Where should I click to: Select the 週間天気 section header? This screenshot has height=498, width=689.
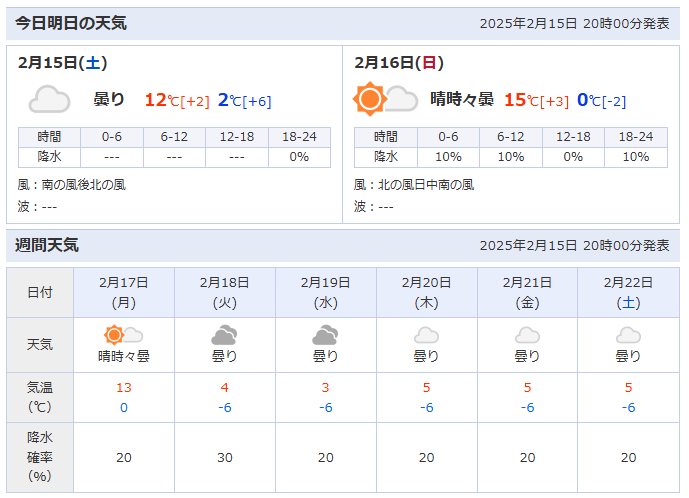[47, 245]
